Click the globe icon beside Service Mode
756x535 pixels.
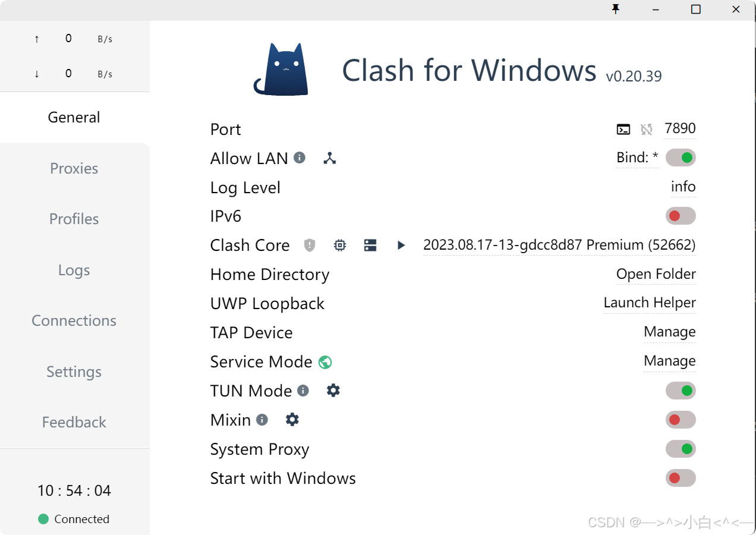(324, 361)
